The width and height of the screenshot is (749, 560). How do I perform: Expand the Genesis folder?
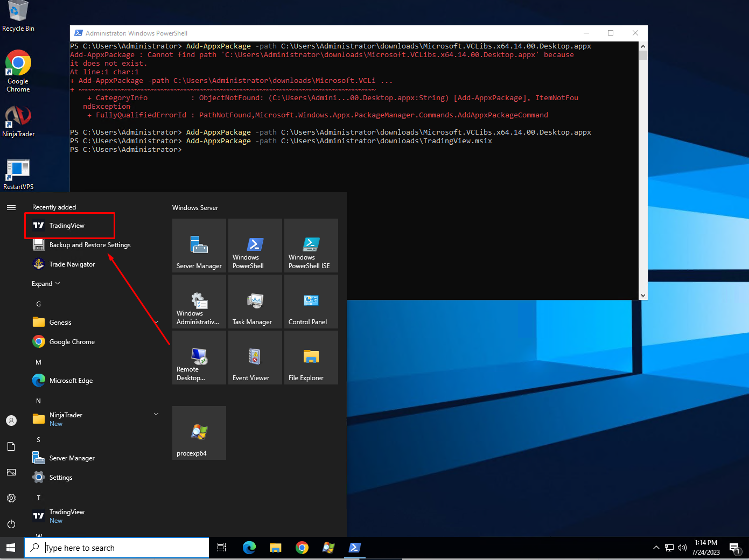(x=156, y=323)
